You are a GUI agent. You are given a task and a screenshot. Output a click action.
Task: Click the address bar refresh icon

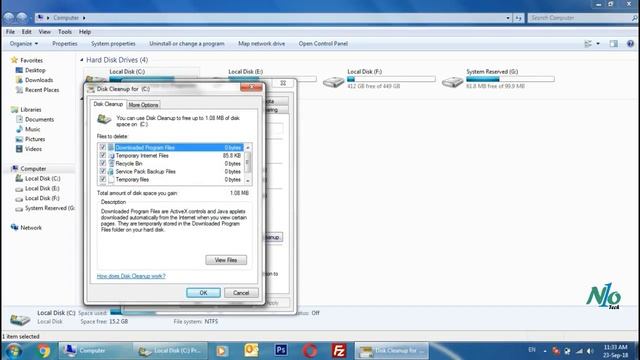pyautogui.click(x=518, y=18)
